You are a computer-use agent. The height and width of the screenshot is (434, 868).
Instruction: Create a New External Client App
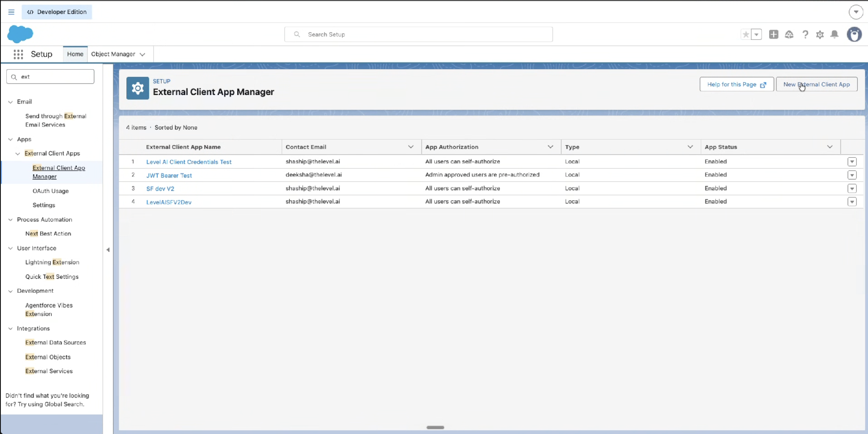click(816, 84)
